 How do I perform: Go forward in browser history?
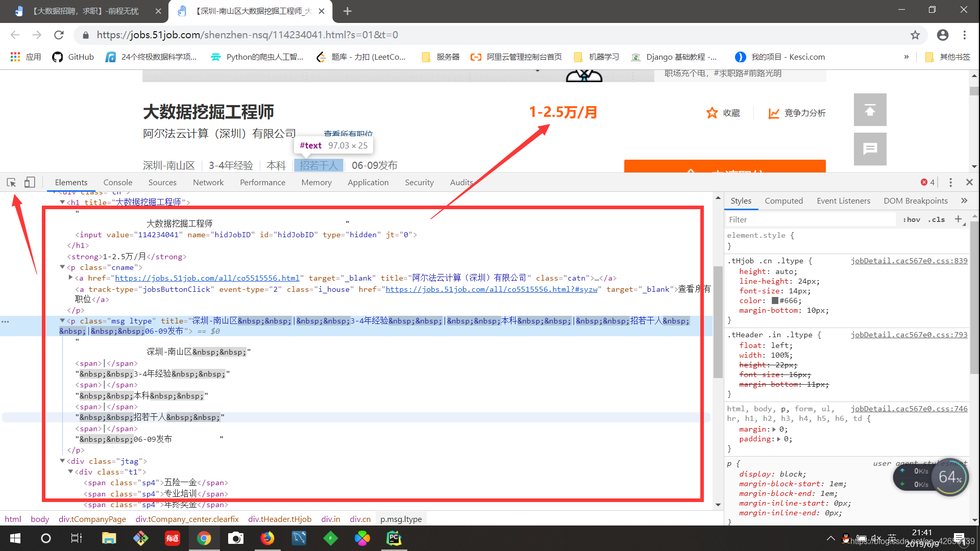[x=37, y=35]
